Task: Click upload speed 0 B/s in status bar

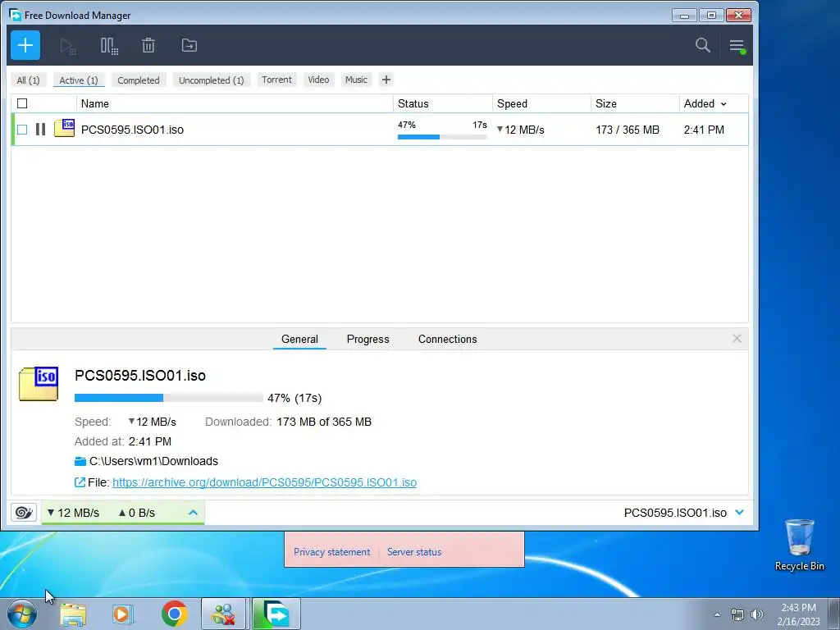Action: [137, 513]
